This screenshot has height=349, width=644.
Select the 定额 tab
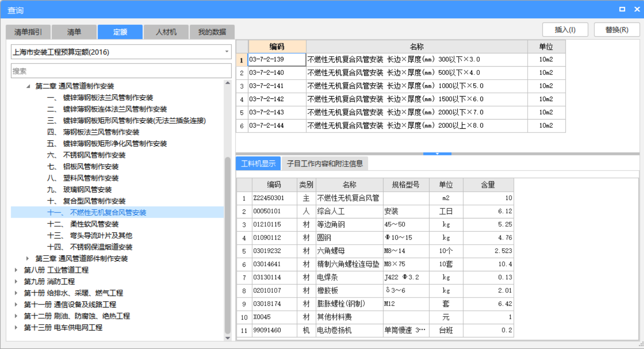pos(120,32)
